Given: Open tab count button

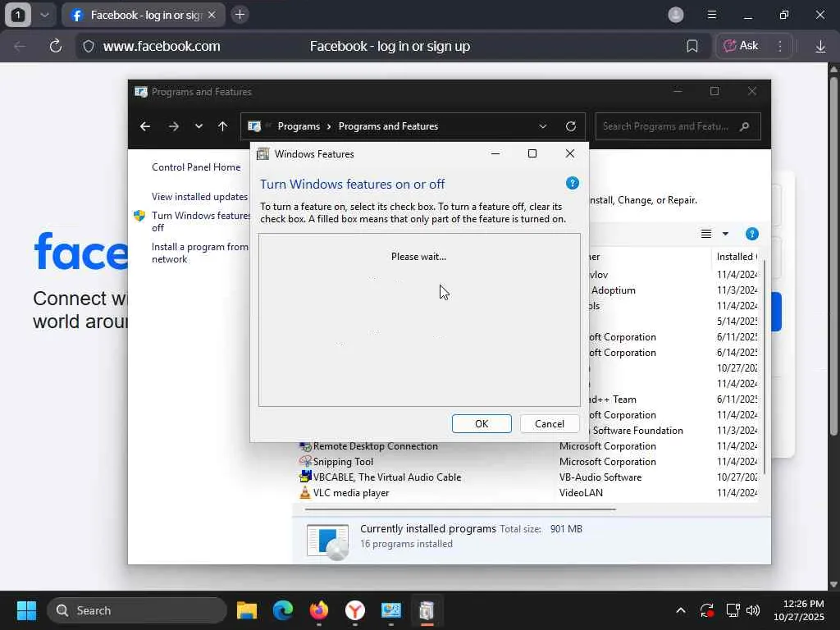Looking at the screenshot, I should click(x=18, y=15).
